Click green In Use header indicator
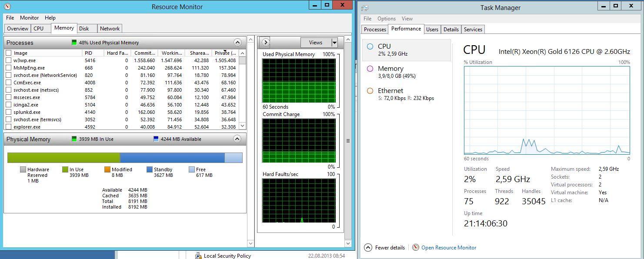 click(74, 139)
